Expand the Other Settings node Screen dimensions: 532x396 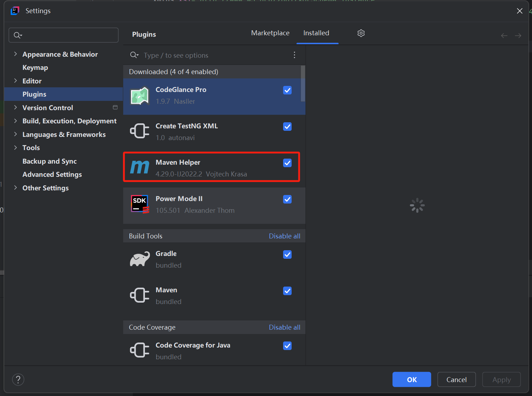click(15, 188)
